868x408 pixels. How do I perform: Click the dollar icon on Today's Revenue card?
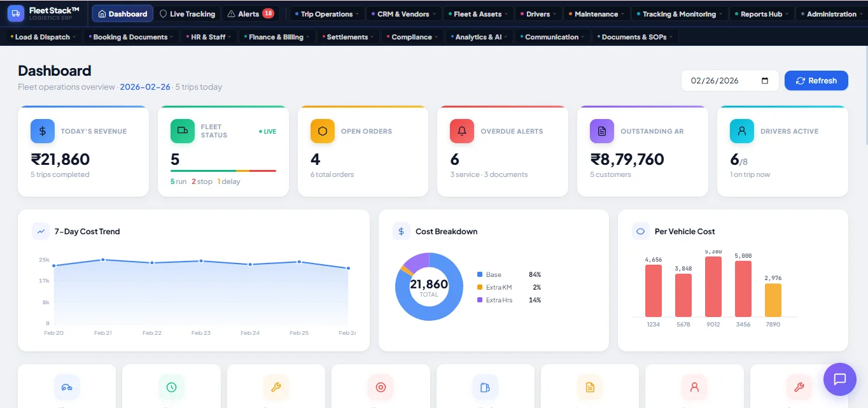click(x=43, y=131)
